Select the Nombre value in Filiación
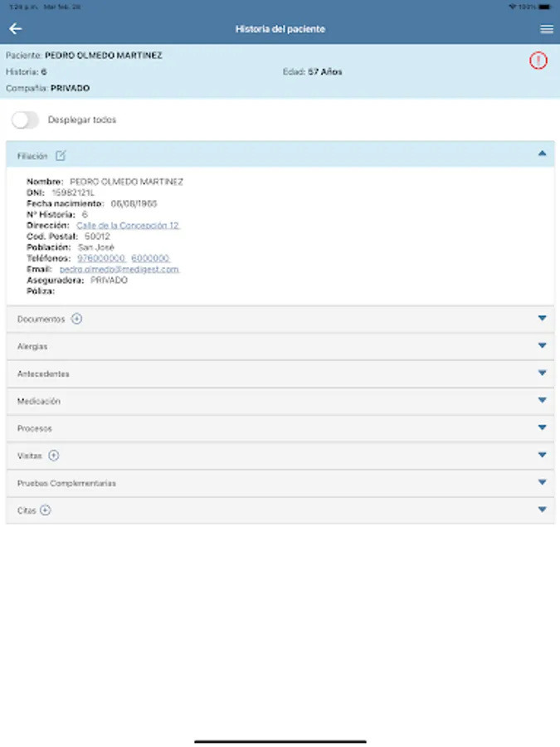This screenshot has width=560, height=747. click(126, 182)
